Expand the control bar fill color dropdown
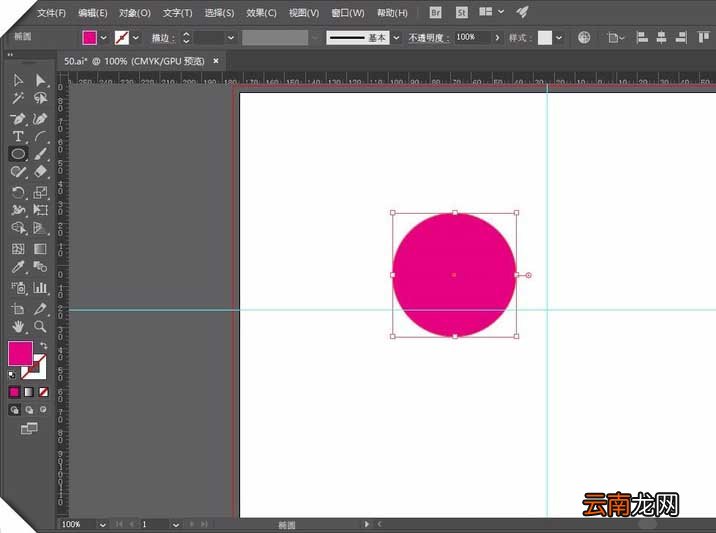The width and height of the screenshot is (716, 533). pyautogui.click(x=104, y=37)
